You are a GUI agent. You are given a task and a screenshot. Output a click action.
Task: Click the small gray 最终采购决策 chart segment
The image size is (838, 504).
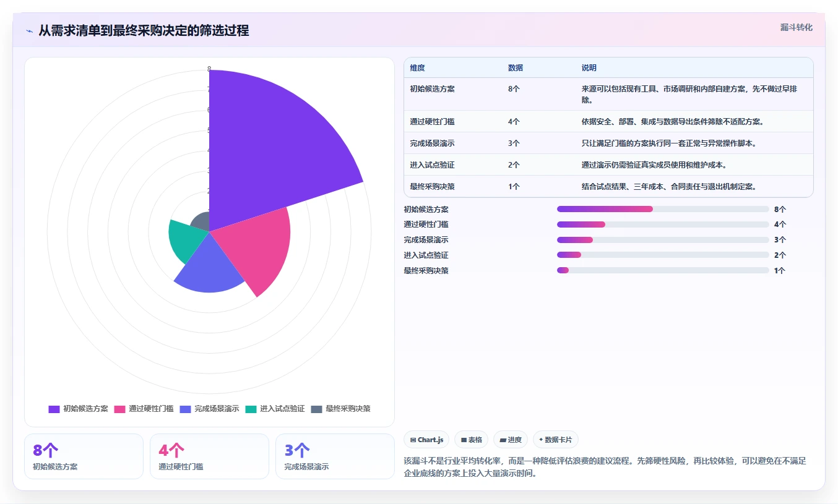201,223
